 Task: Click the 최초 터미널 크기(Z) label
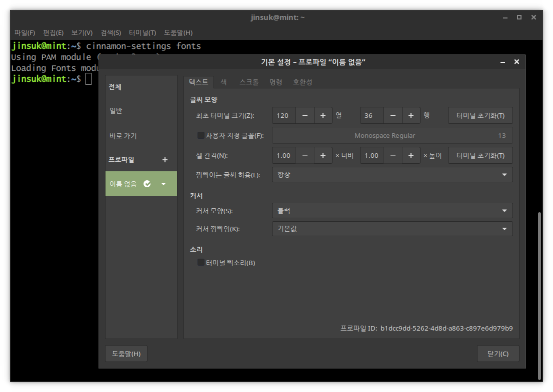pyautogui.click(x=225, y=116)
